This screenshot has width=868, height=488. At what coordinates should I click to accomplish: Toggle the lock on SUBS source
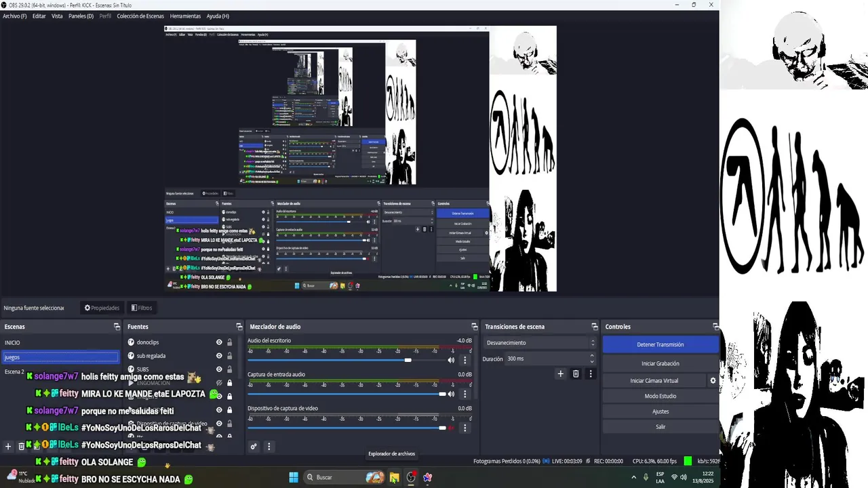pyautogui.click(x=230, y=369)
